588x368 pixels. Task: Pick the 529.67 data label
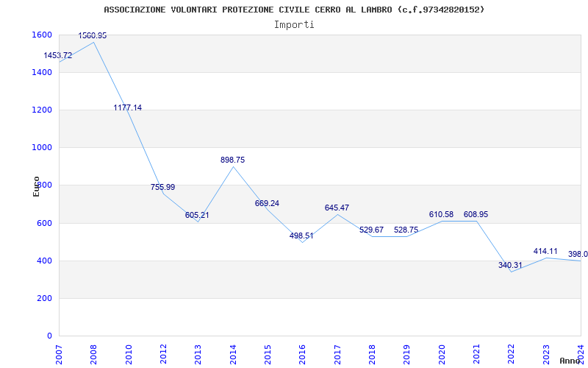click(371, 230)
